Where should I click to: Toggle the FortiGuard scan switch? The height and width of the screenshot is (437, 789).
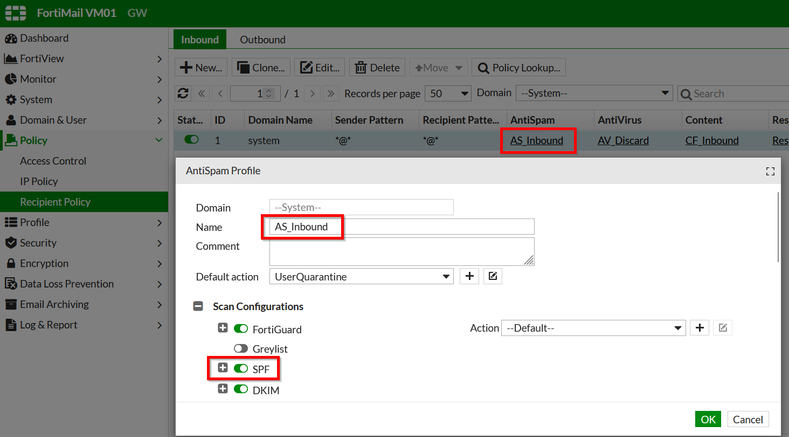tap(241, 329)
